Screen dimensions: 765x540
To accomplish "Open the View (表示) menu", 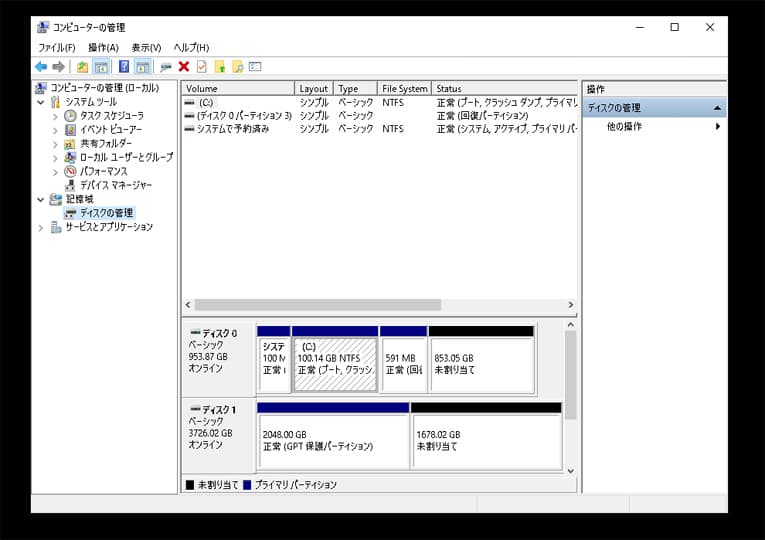I will pyautogui.click(x=146, y=47).
